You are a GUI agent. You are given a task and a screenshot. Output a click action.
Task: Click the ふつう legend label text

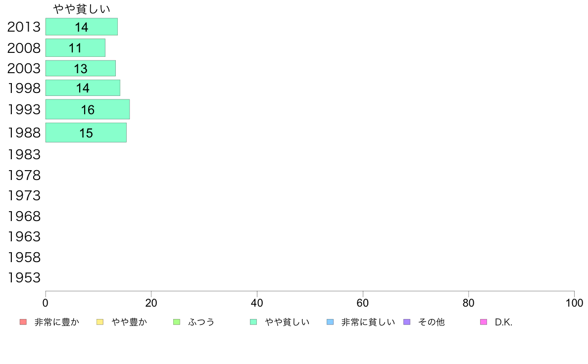tap(201, 322)
